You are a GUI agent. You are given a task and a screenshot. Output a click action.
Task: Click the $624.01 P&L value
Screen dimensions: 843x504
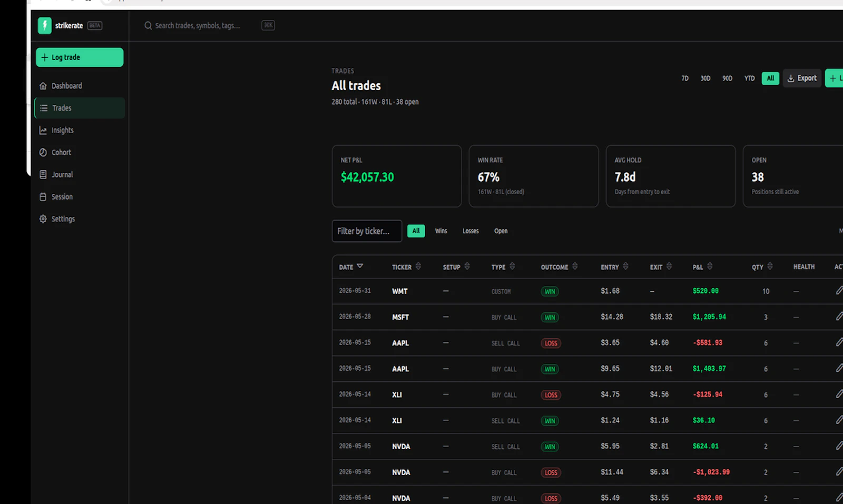click(705, 446)
